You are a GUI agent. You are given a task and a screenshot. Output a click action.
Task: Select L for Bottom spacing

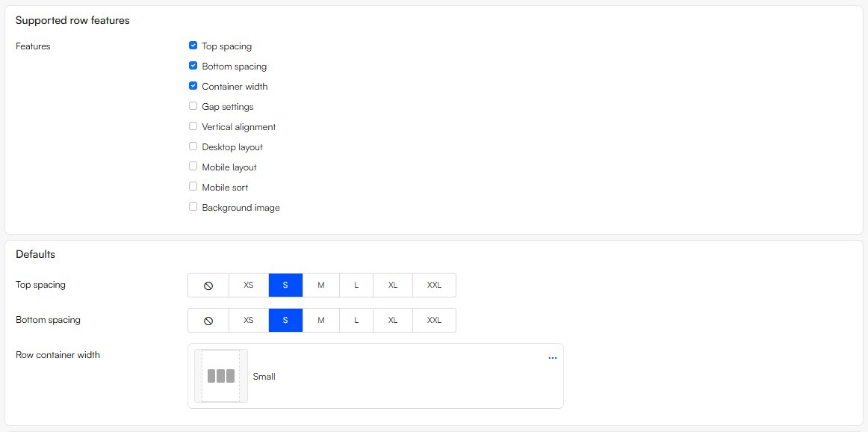[x=356, y=320]
